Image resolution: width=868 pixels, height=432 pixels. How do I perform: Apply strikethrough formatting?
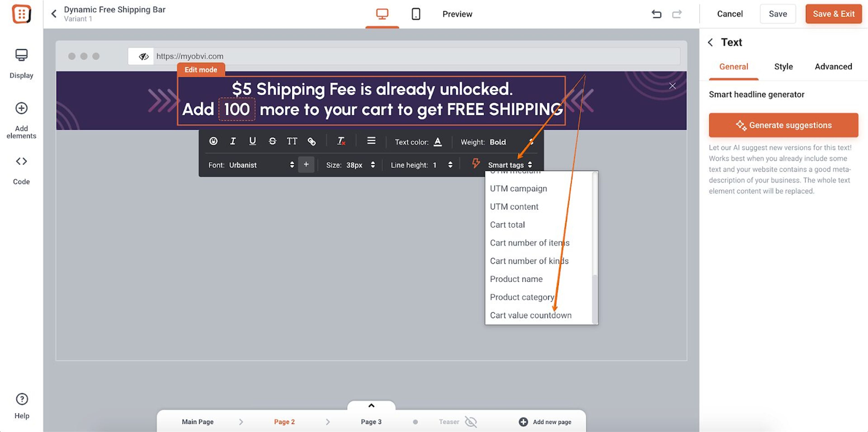click(272, 141)
